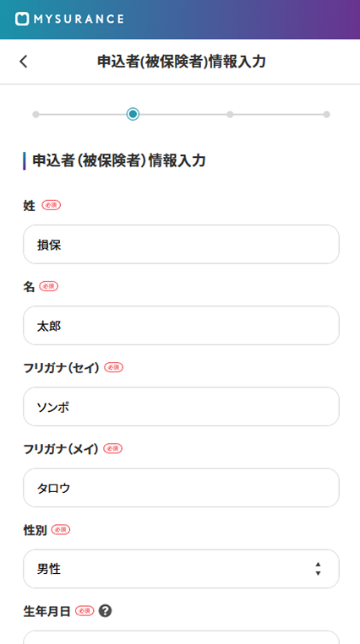Click the up/down arrows on gender select

click(318, 569)
